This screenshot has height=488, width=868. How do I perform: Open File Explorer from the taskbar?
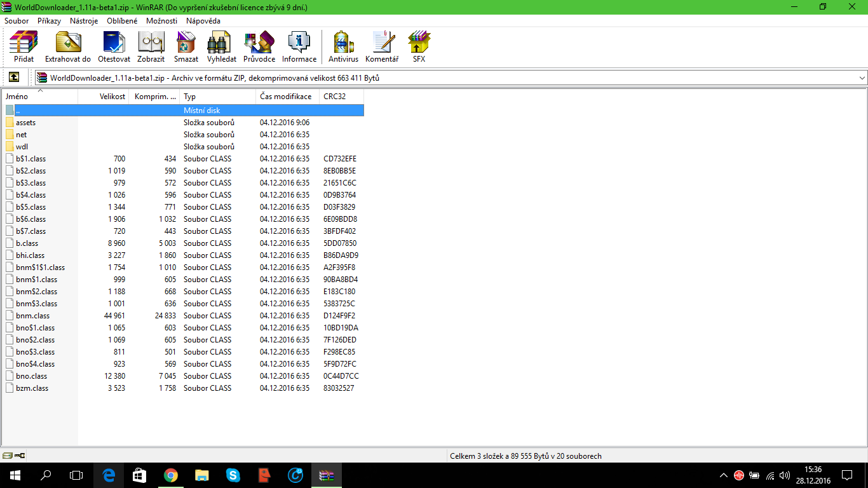(201, 475)
